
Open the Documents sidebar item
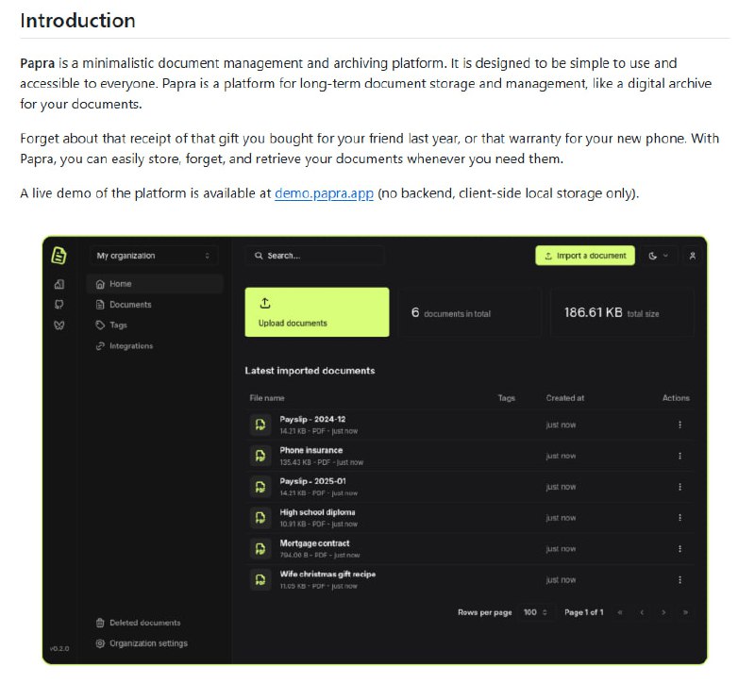pos(129,305)
